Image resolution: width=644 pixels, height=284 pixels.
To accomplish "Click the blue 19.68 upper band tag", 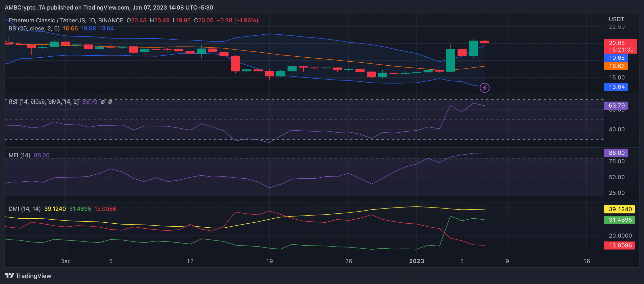I will click(616, 58).
